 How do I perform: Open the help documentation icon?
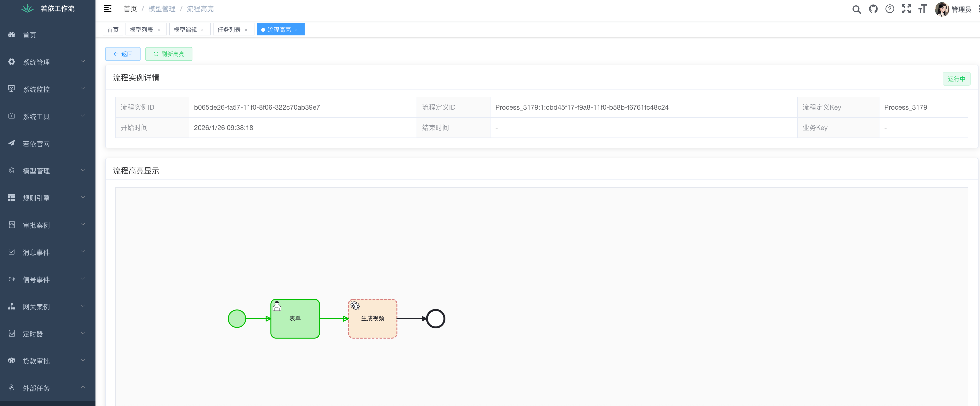point(889,9)
